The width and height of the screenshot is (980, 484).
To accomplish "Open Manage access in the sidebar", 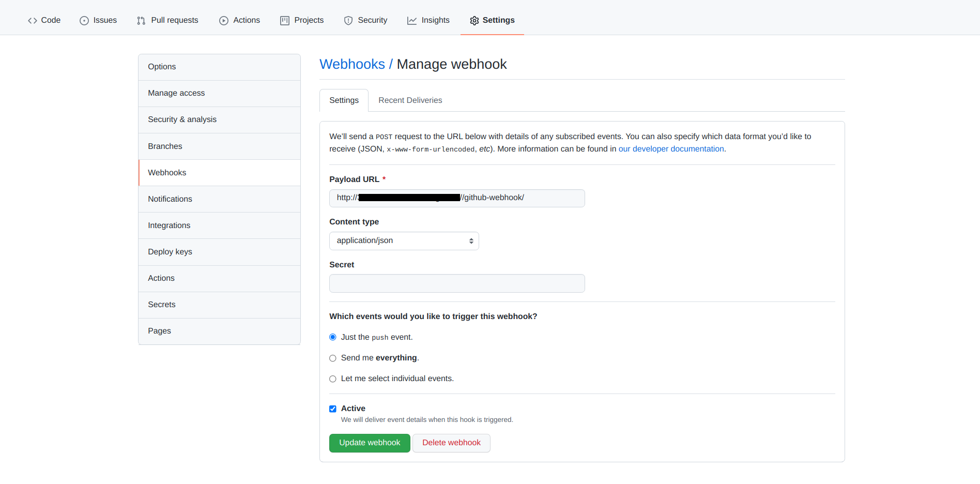I will click(219, 94).
